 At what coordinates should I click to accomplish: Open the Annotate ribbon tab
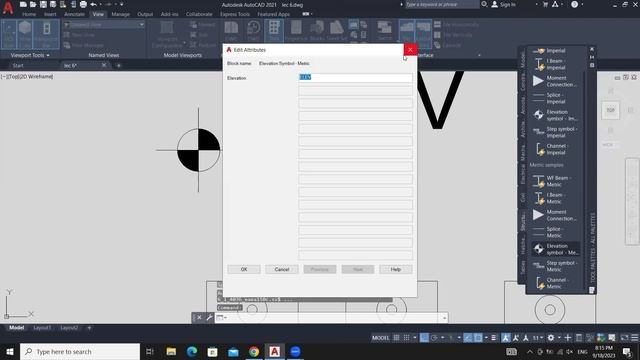pos(74,14)
